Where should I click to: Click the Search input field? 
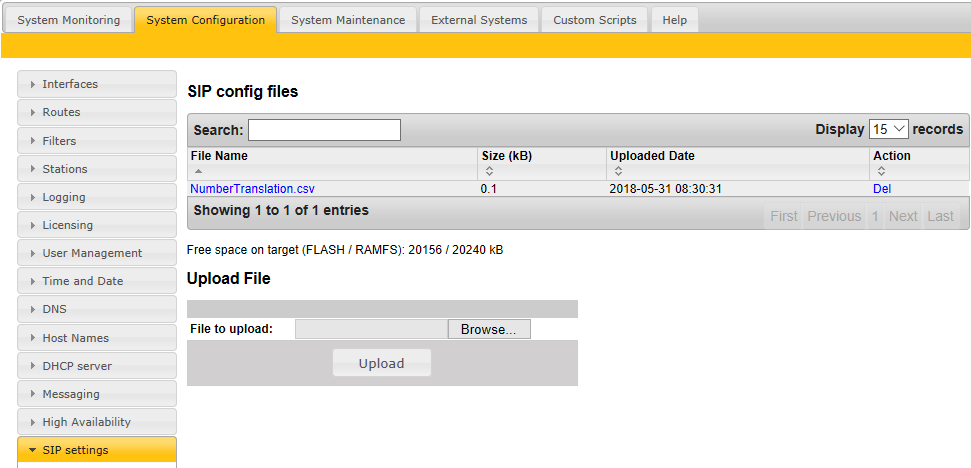pos(324,130)
